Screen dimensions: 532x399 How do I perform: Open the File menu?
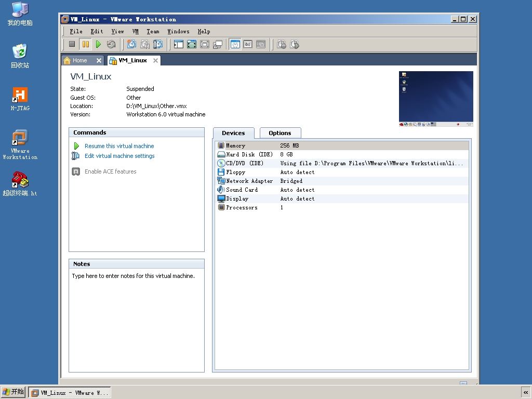76,31
